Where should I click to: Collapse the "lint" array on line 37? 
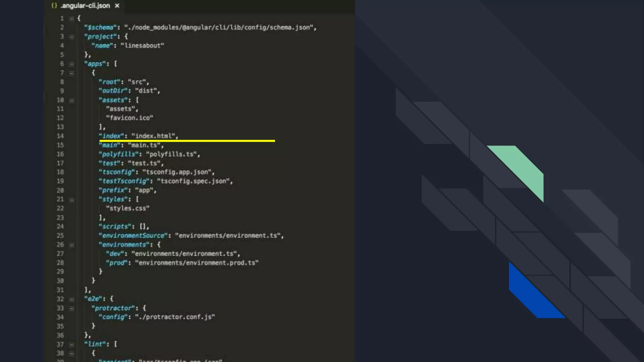[x=72, y=344]
